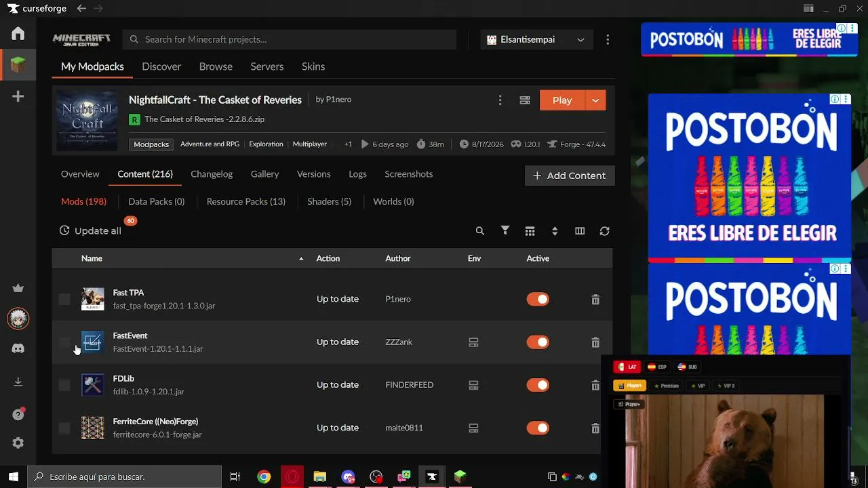Click the Play button
This screenshot has height=488, width=868.
pos(562,100)
